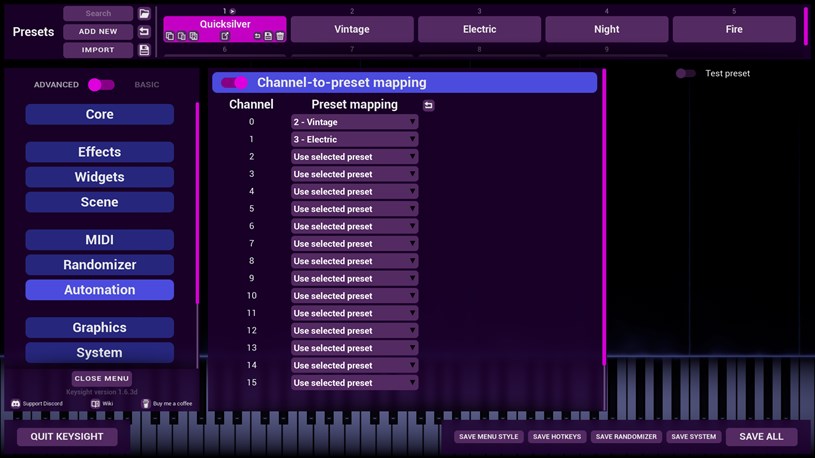815x458 pixels.
Task: Click the preset Search field
Action: tap(98, 14)
